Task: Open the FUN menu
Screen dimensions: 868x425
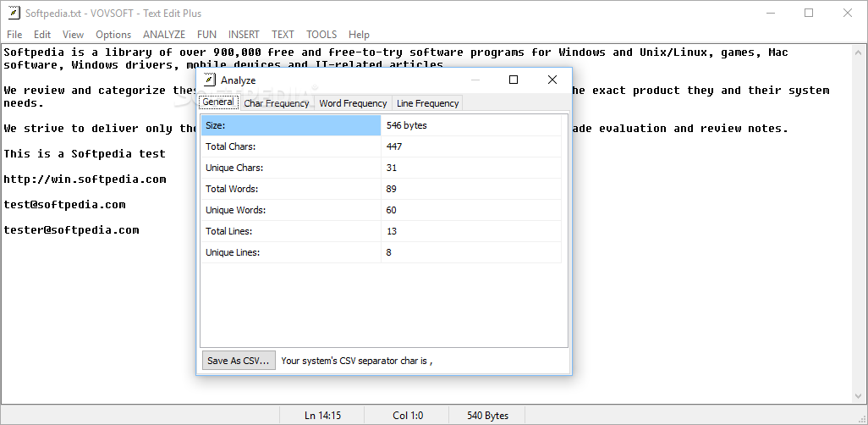Action: click(207, 35)
